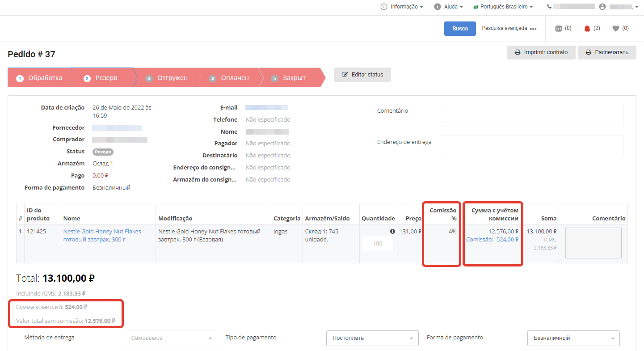The image size is (644, 351).
Task: Expand Português Brasileiro language dropdown
Action: tap(503, 7)
